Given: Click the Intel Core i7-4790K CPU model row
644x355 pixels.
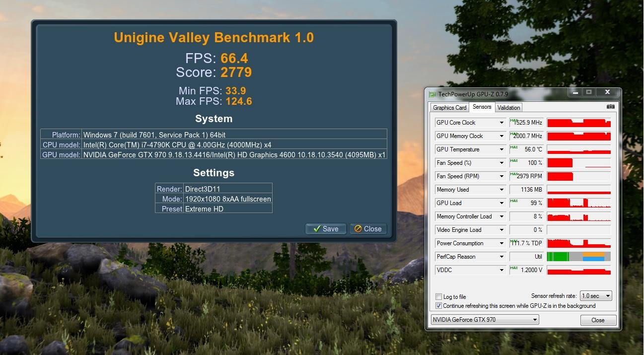Looking at the screenshot, I should click(214, 144).
